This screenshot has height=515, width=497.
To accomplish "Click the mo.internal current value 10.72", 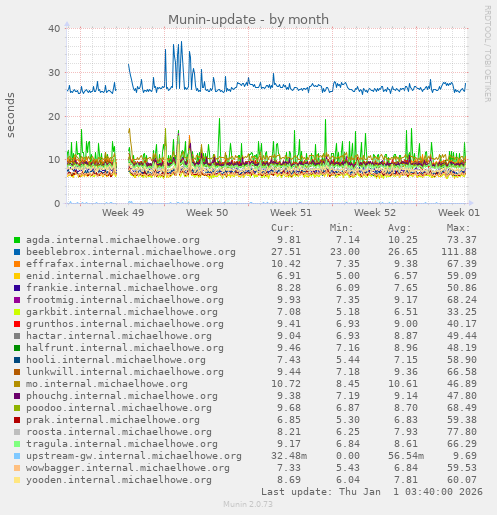I will [x=286, y=384].
